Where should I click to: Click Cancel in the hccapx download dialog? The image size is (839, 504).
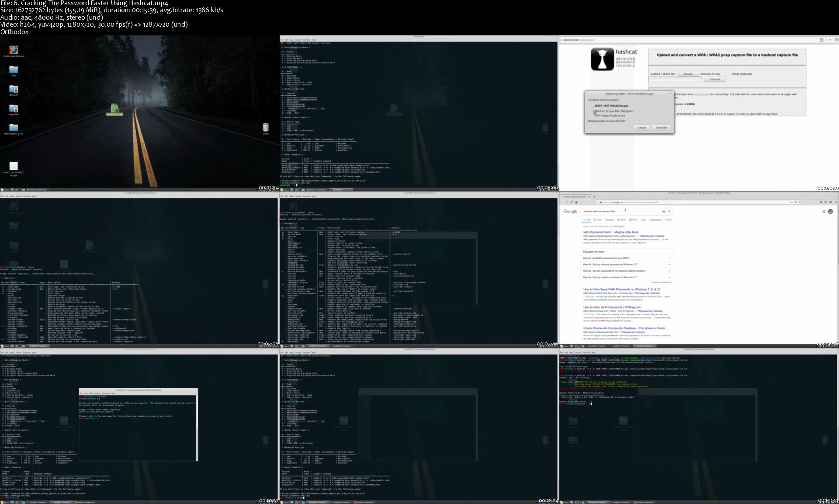[641, 128]
